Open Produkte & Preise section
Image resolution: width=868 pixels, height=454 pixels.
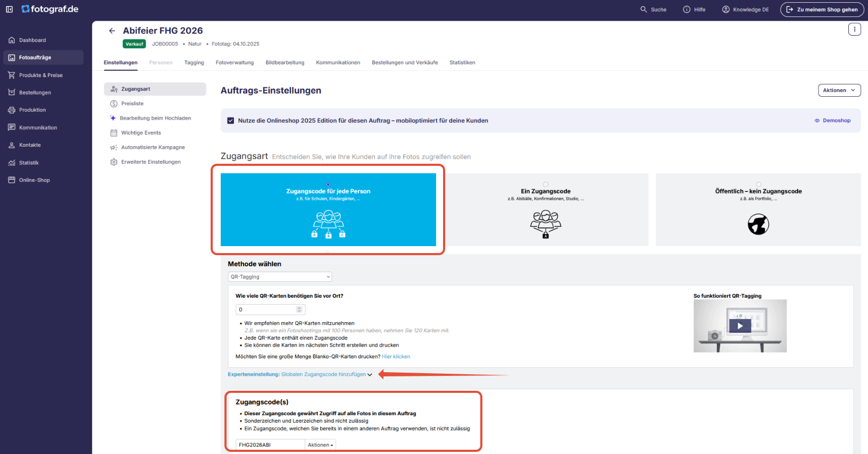[x=41, y=75]
